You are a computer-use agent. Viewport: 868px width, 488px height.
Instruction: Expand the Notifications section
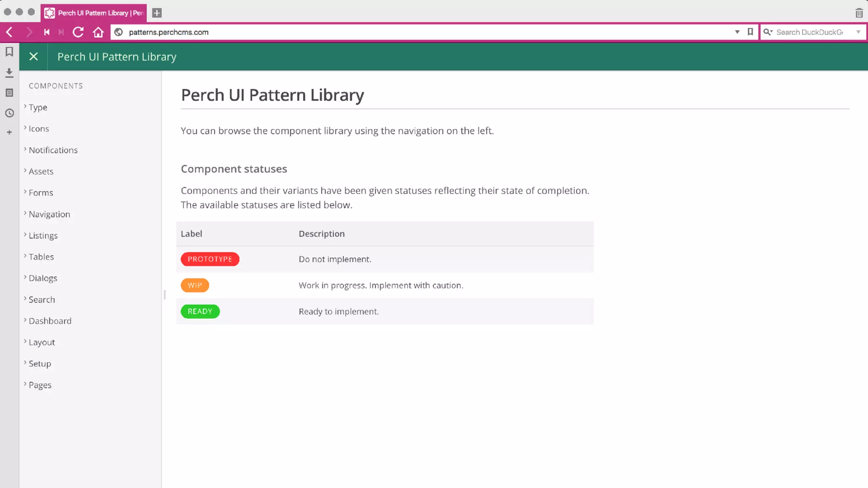coord(53,150)
